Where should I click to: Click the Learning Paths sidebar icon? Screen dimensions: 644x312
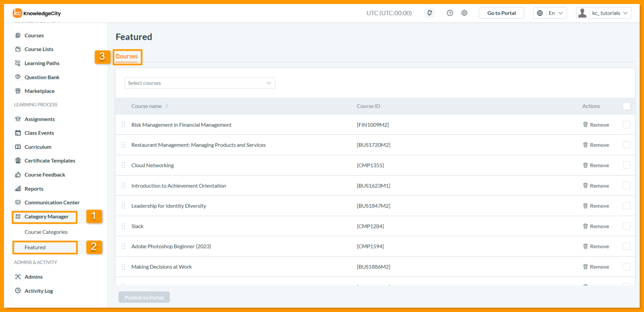(18, 63)
